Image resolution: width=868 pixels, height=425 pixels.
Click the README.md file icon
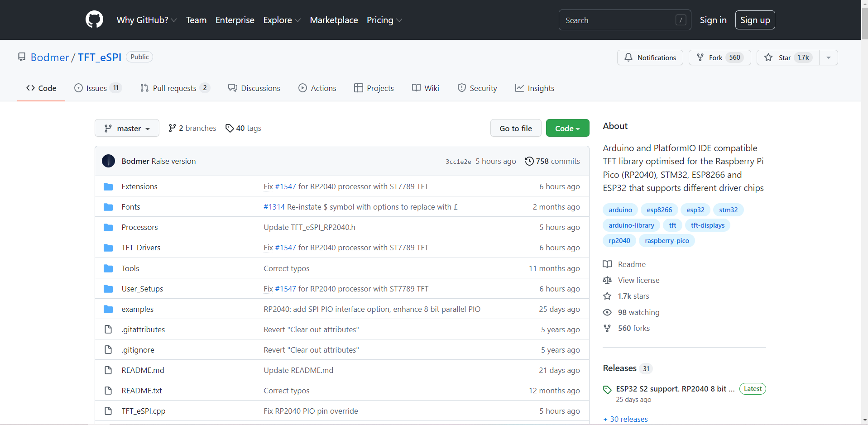click(x=108, y=370)
